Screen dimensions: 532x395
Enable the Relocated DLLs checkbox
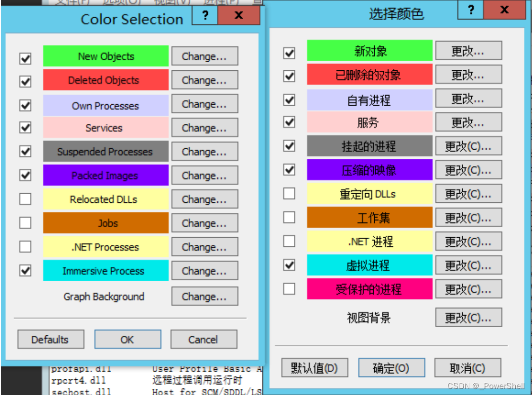[25, 199]
